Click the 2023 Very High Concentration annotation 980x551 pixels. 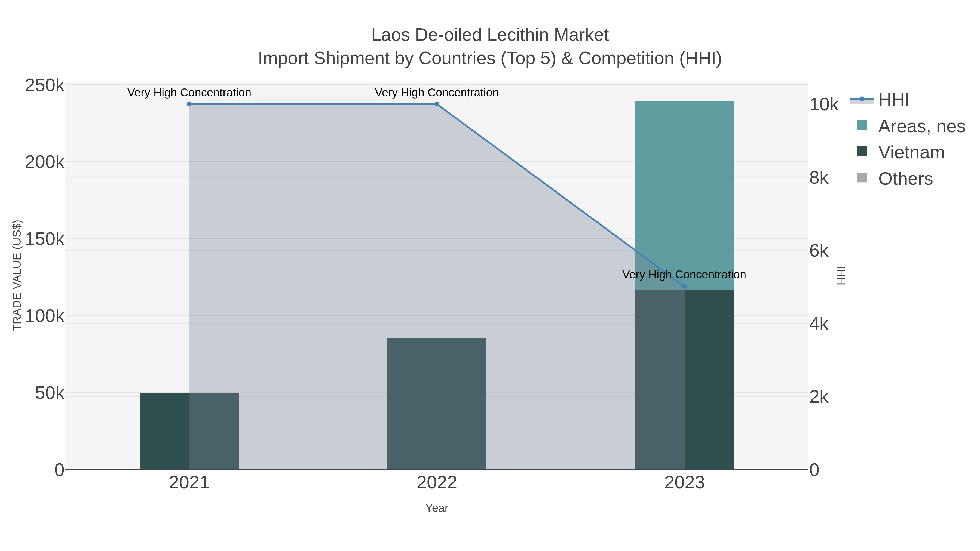[x=684, y=275]
